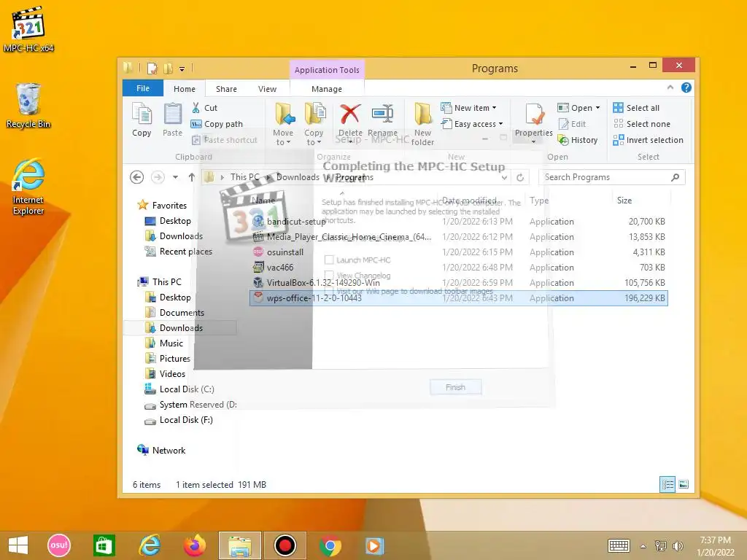
Task: Open the File menu tab
Action: [x=143, y=88]
